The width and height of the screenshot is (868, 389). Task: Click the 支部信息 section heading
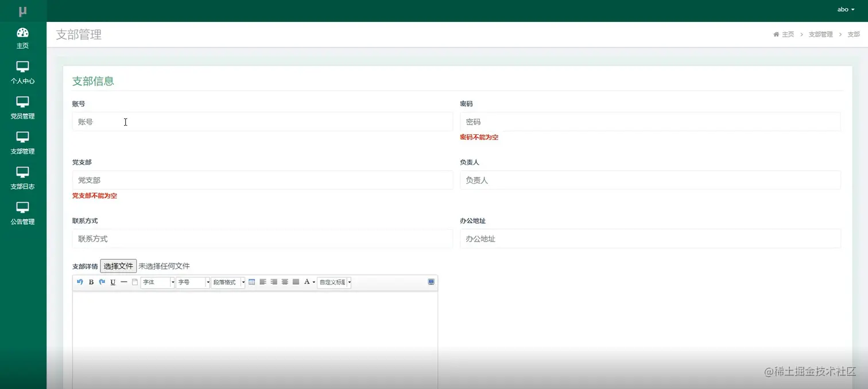pyautogui.click(x=93, y=81)
